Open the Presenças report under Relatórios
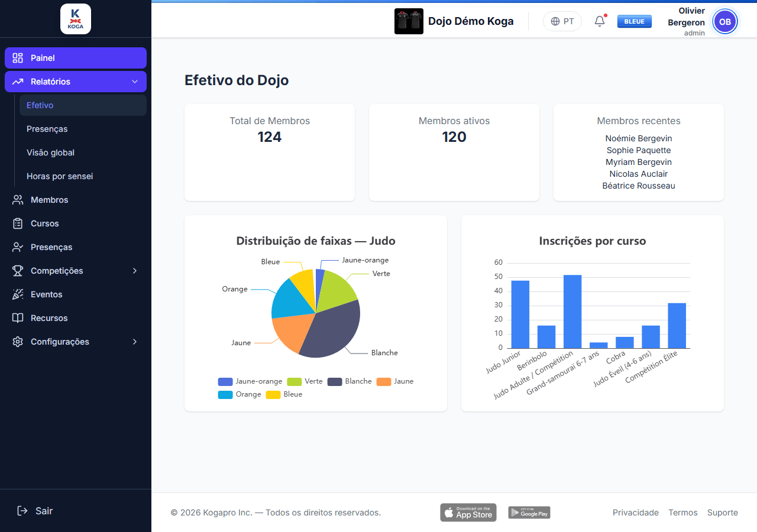757x532 pixels. (x=83, y=129)
